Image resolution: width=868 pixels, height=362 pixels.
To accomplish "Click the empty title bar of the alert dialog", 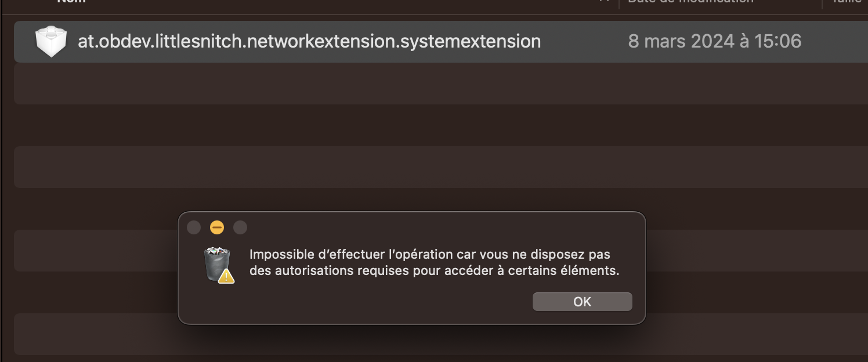I will coord(441,226).
